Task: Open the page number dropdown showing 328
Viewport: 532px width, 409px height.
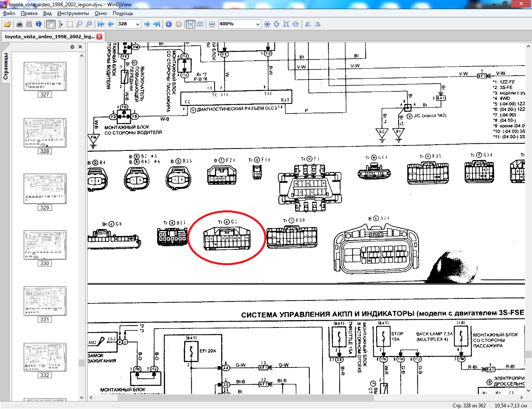Action: pyautogui.click(x=138, y=24)
